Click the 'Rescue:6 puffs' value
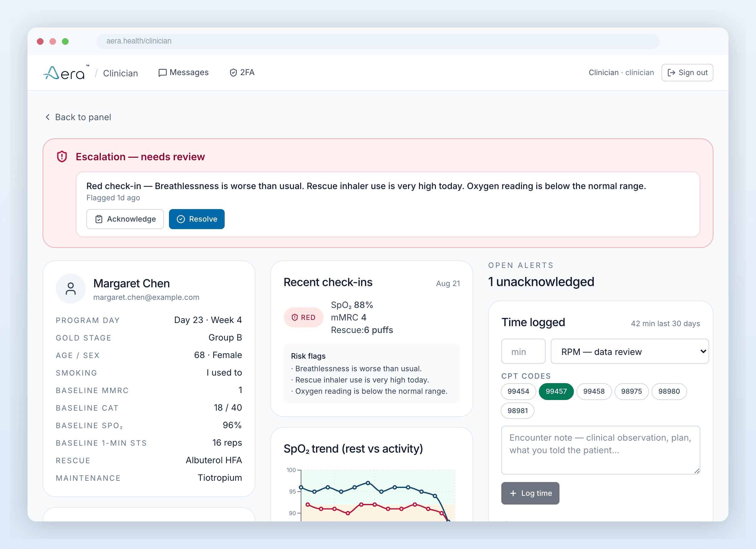 [362, 330]
